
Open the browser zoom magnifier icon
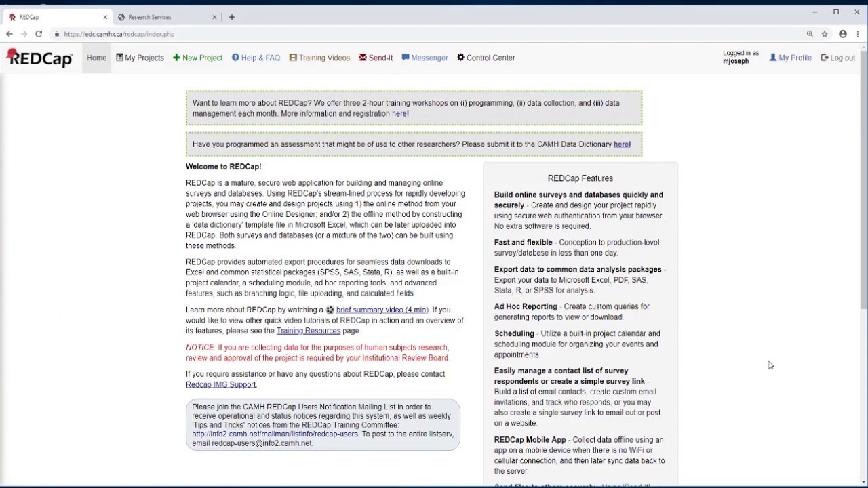coord(810,34)
